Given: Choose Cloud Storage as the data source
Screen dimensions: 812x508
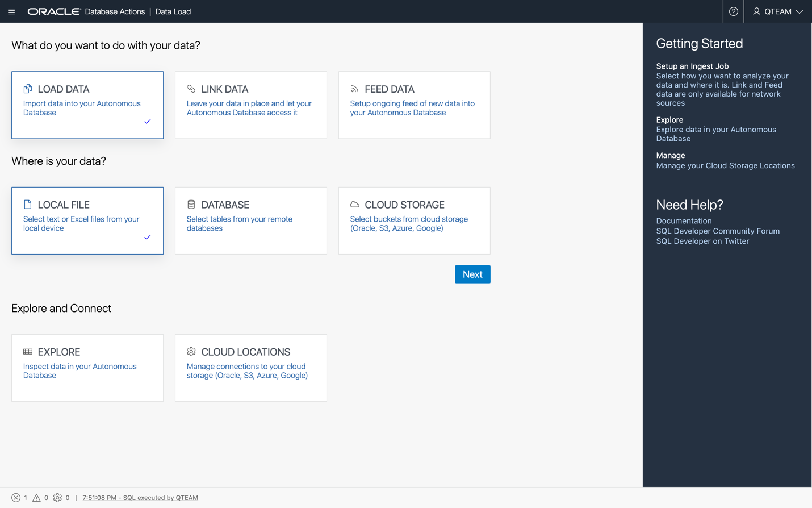Looking at the screenshot, I should [414, 220].
